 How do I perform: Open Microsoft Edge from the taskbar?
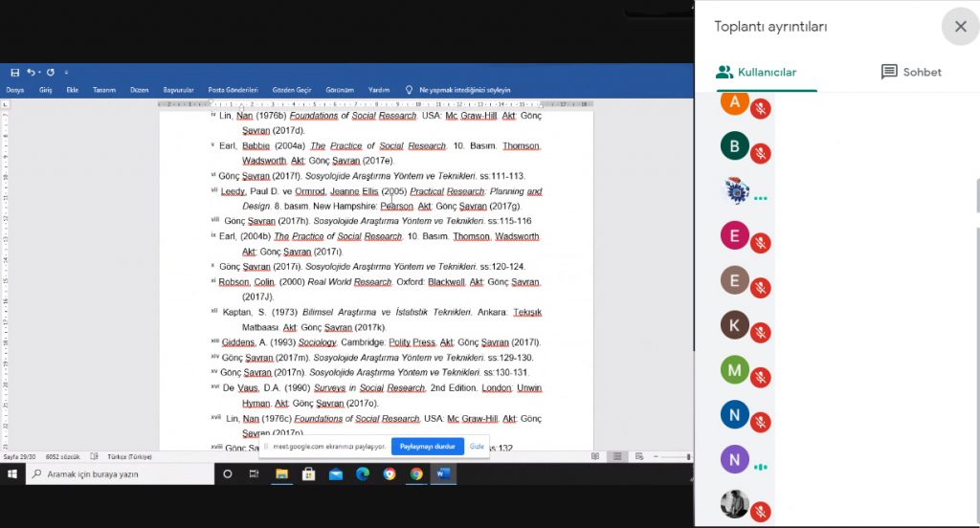pos(363,473)
